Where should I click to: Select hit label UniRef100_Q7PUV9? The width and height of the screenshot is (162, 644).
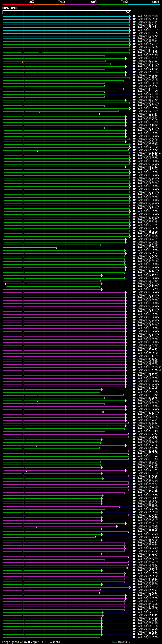point(145,111)
